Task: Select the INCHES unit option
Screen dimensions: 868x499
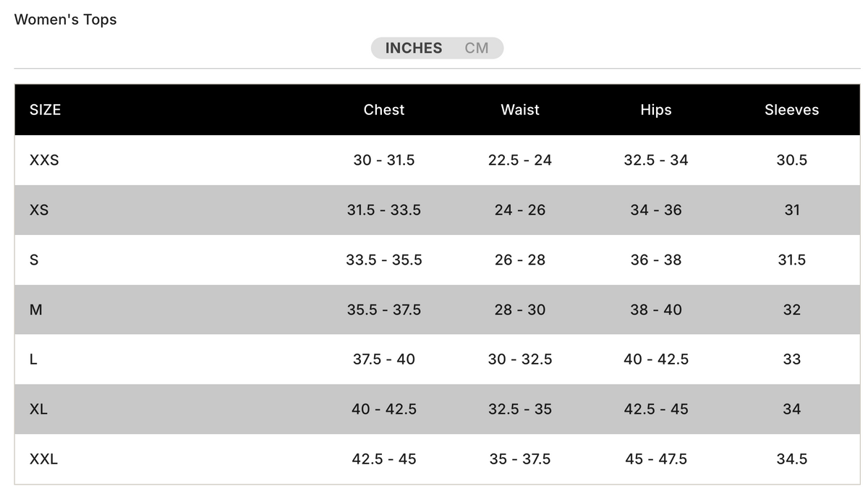Action: [x=414, y=48]
